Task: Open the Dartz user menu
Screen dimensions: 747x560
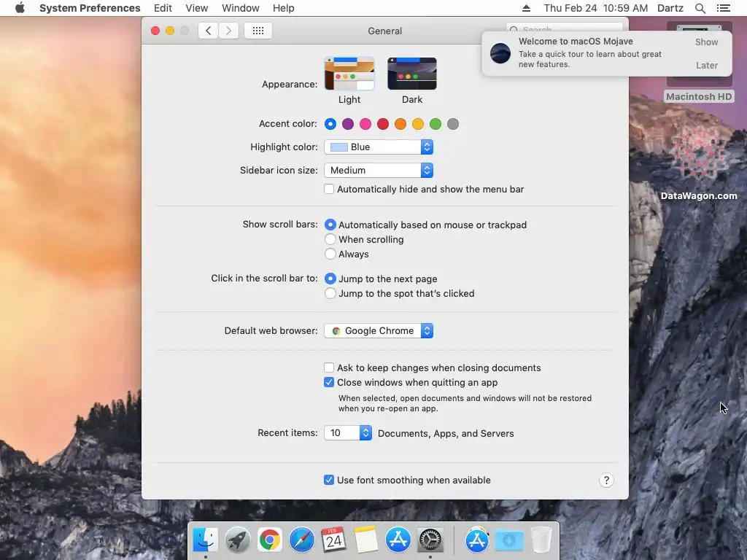Action: pos(670,8)
